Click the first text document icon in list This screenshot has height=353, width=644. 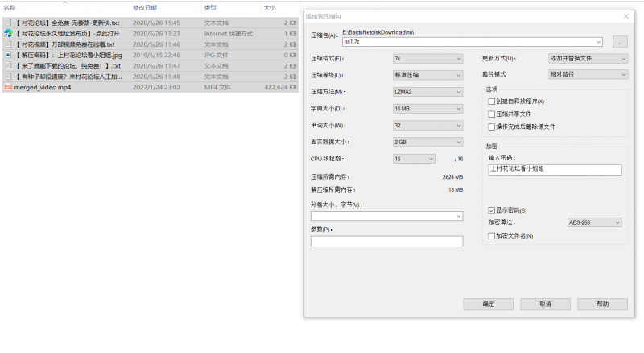click(8, 23)
